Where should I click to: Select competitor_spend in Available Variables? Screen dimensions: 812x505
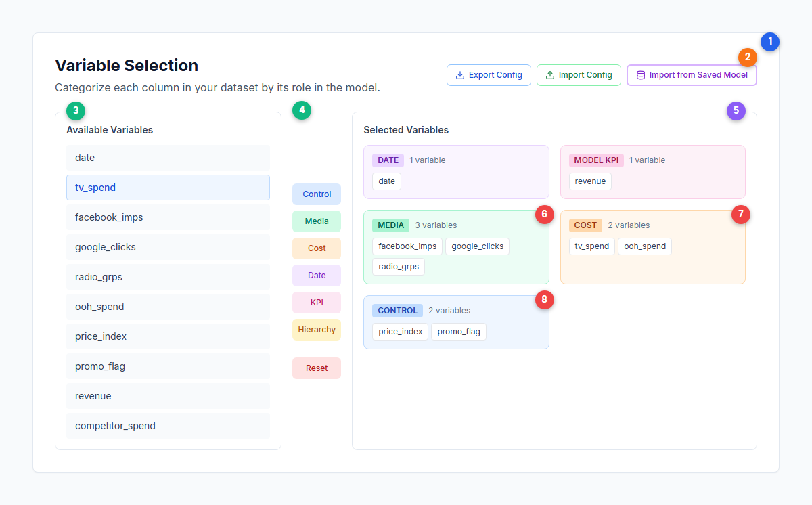coord(168,426)
